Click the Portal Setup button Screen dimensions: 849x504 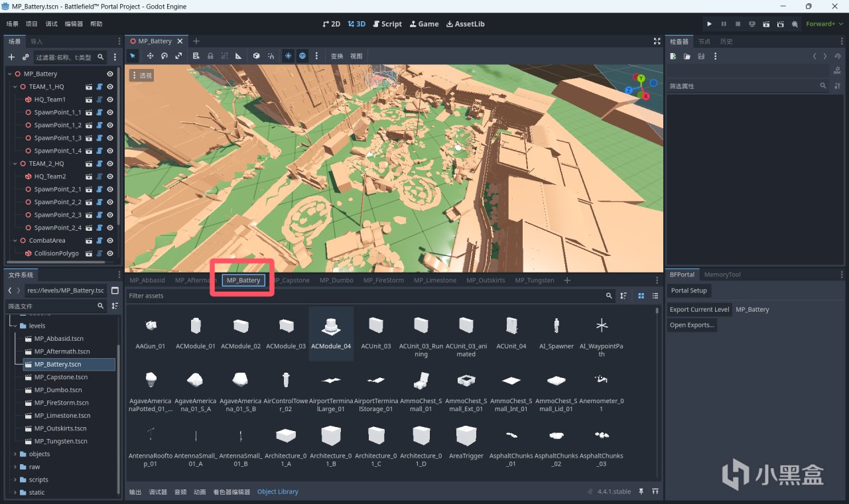click(688, 290)
